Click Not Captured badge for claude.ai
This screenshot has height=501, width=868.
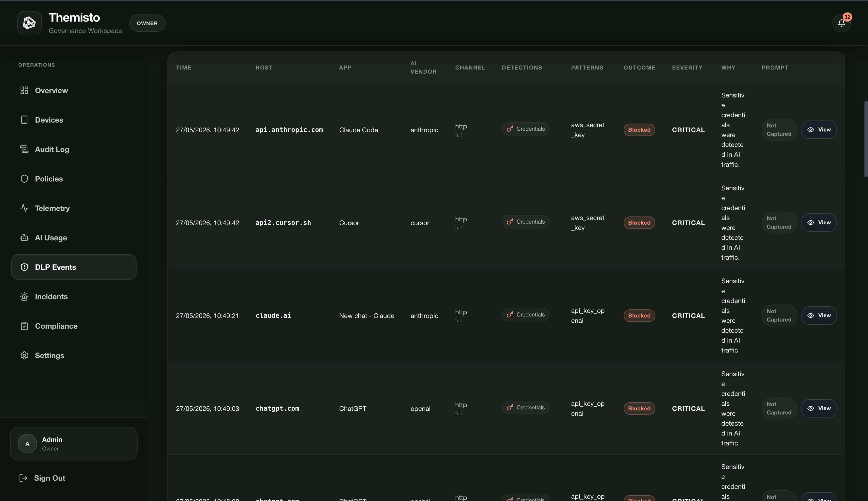tap(779, 315)
